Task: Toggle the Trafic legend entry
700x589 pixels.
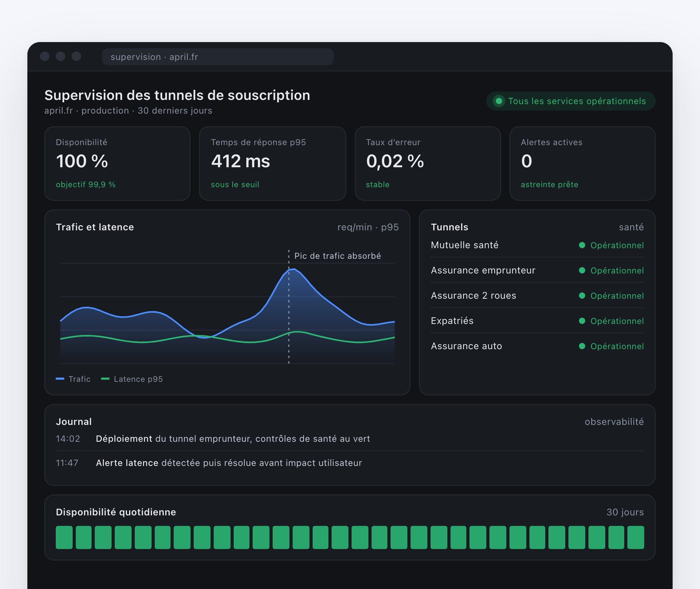Action: point(73,379)
